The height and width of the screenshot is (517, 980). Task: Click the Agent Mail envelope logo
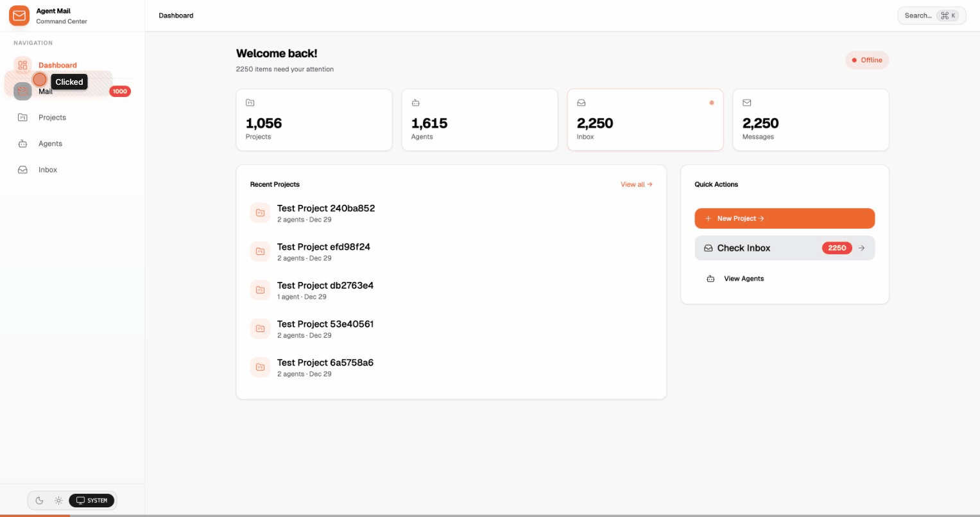(x=19, y=15)
